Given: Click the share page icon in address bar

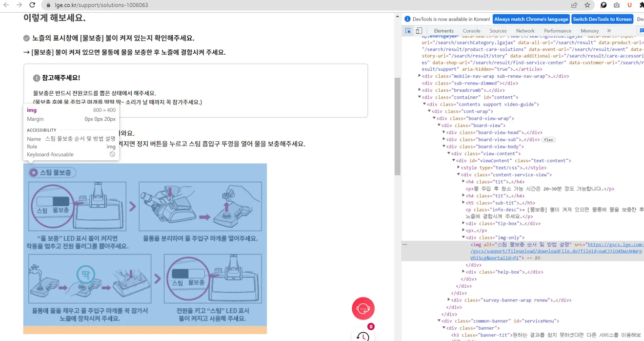Looking at the screenshot, I should point(574,5).
